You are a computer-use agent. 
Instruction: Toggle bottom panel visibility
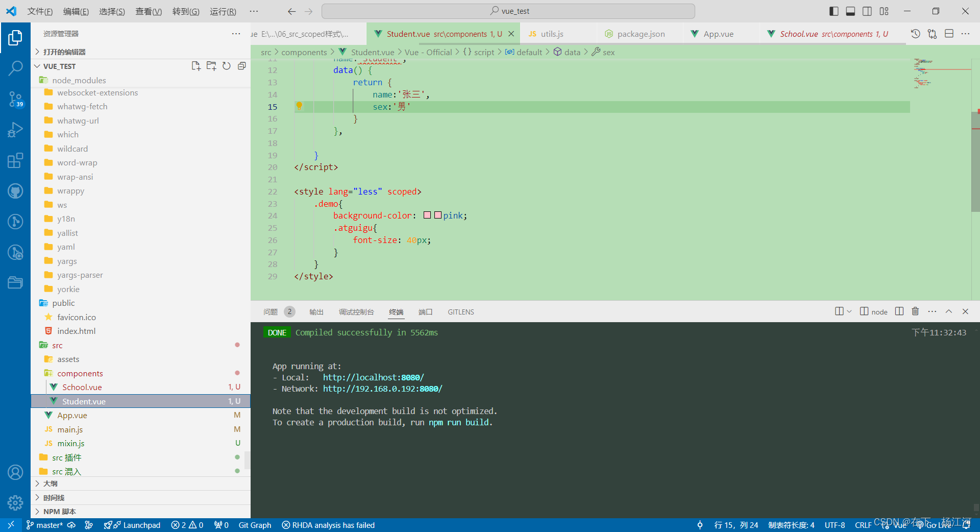pos(850,11)
